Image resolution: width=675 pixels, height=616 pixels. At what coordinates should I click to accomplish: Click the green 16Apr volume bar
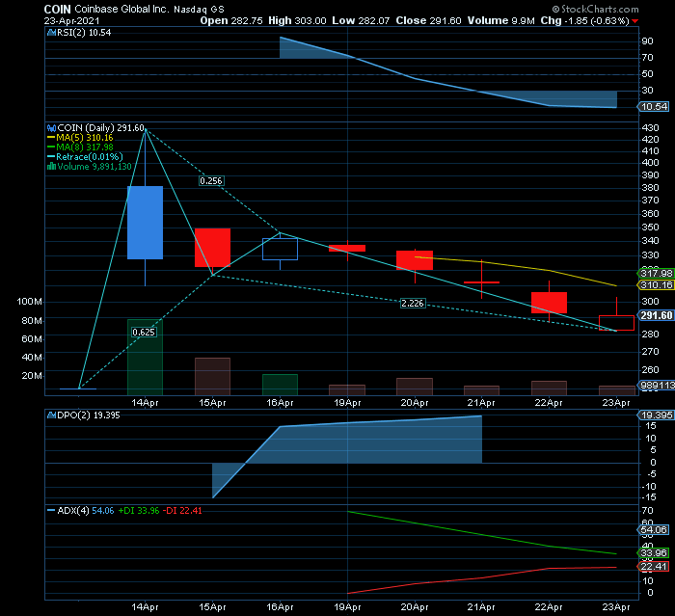pos(281,385)
